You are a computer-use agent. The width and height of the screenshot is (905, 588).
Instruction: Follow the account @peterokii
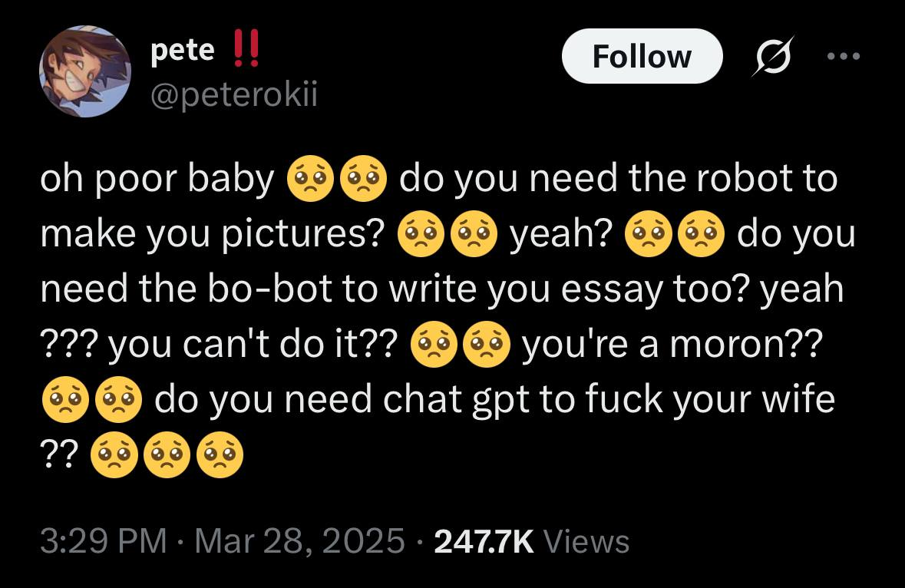coord(642,56)
